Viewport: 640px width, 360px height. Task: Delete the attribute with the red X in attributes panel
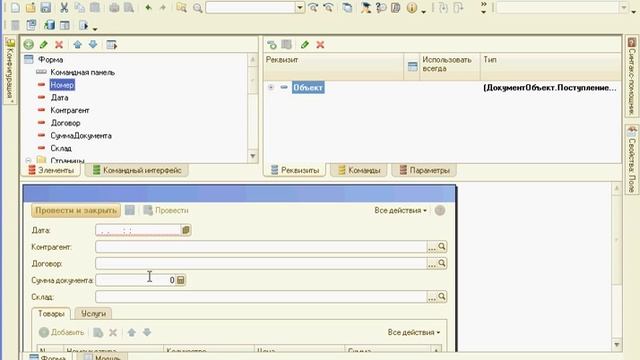(x=320, y=44)
